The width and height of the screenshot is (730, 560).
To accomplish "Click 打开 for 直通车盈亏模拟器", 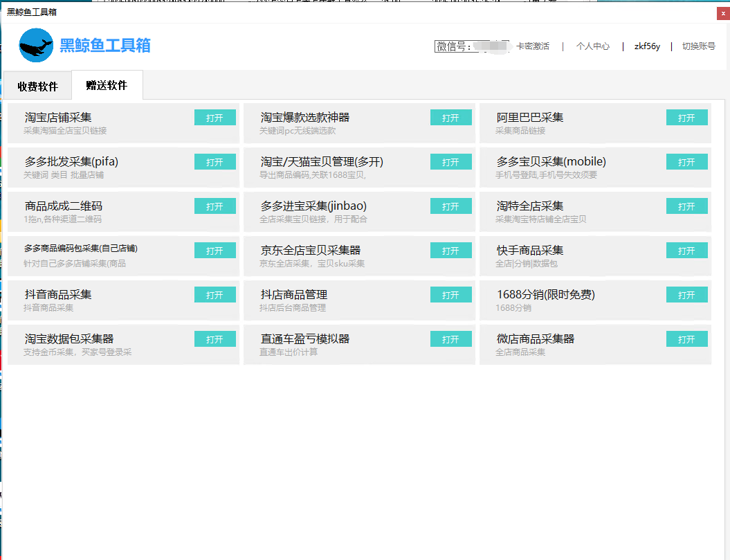I will (450, 339).
